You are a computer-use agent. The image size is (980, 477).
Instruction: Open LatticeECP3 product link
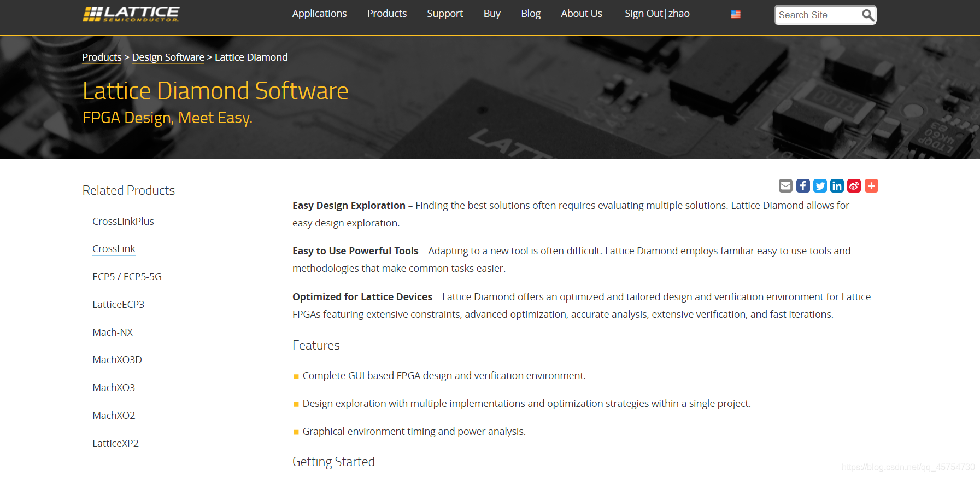[x=118, y=305]
